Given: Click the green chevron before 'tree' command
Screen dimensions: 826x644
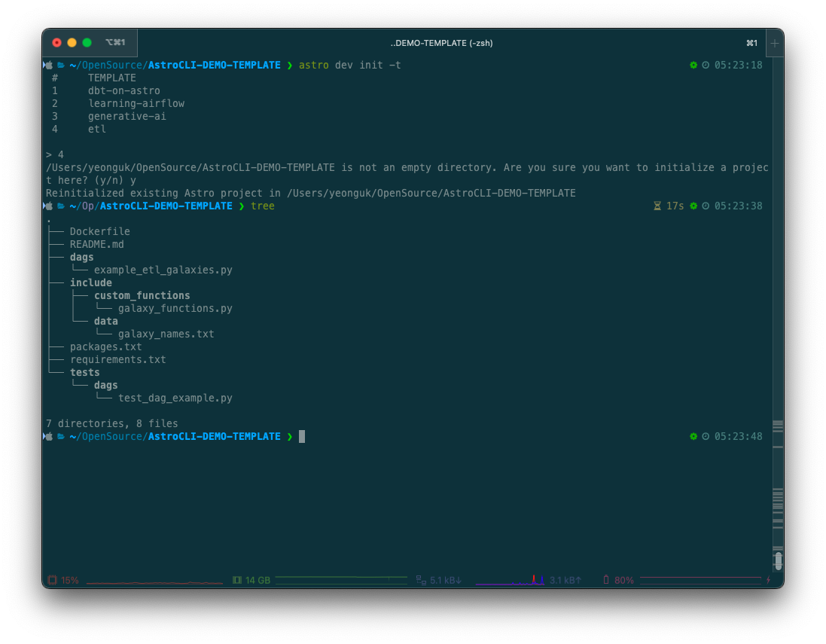Looking at the screenshot, I should (242, 206).
